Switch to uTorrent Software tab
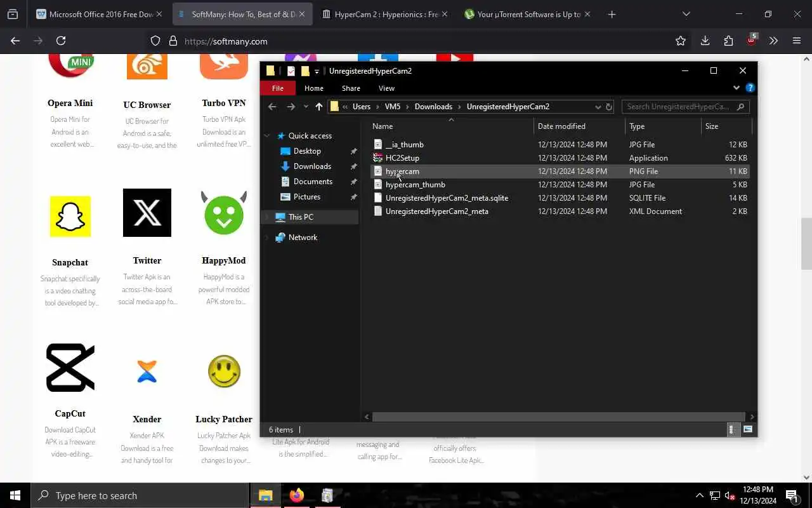812x508 pixels. 528,14
